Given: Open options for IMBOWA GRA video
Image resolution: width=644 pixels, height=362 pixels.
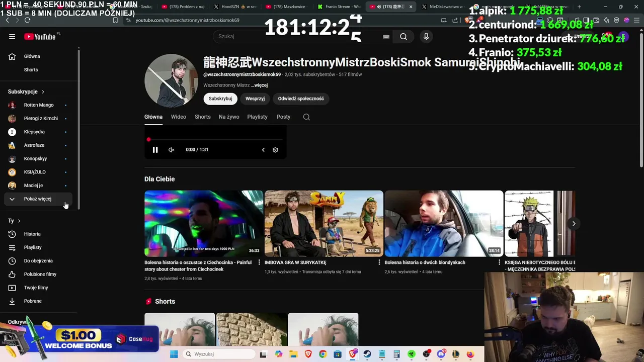Looking at the screenshot, I should (x=379, y=262).
